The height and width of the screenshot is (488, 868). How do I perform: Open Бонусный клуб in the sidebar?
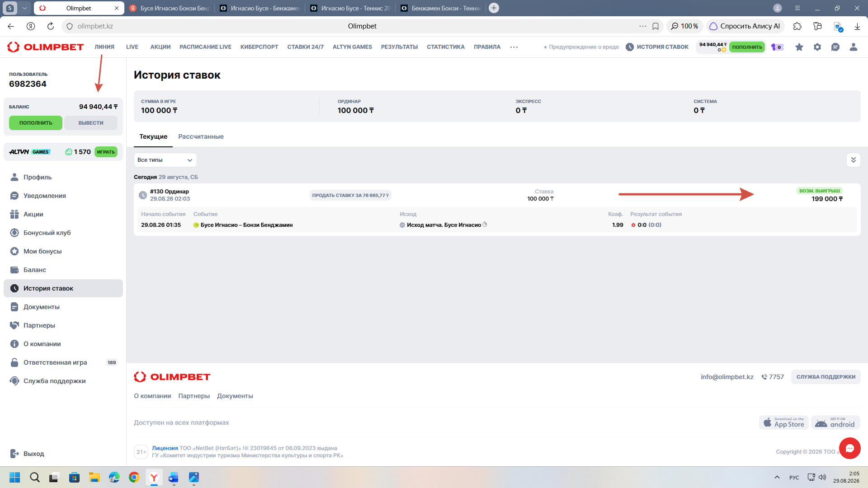pos(63,233)
